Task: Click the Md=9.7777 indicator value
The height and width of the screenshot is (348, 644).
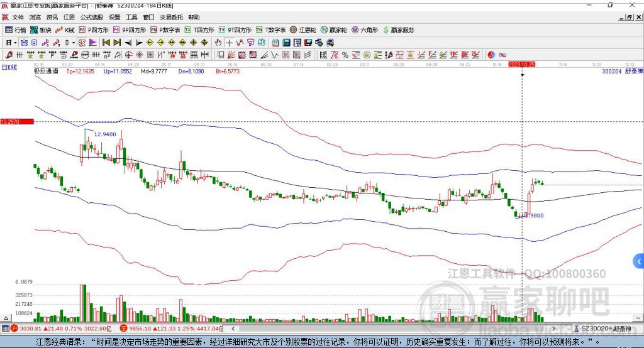Action: (154, 72)
